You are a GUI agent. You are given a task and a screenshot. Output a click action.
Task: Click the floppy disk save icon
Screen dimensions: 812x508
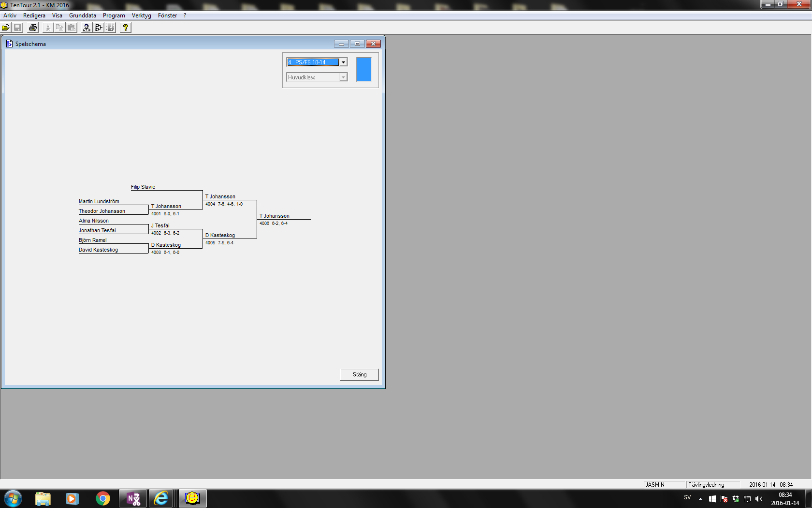[18, 28]
